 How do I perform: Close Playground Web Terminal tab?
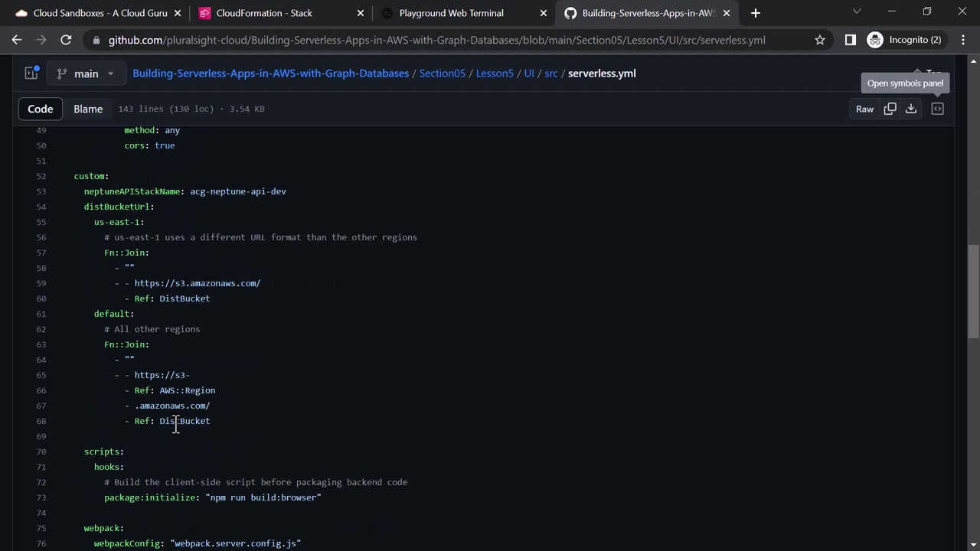(544, 13)
